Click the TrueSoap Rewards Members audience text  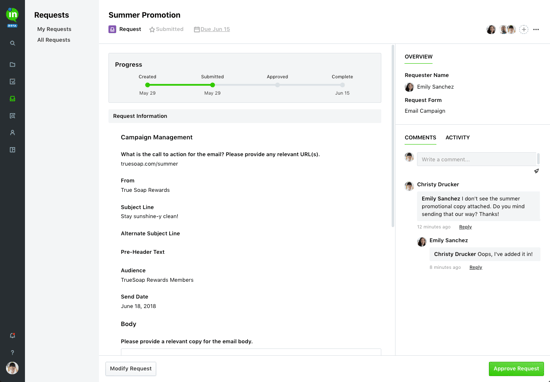tap(157, 280)
